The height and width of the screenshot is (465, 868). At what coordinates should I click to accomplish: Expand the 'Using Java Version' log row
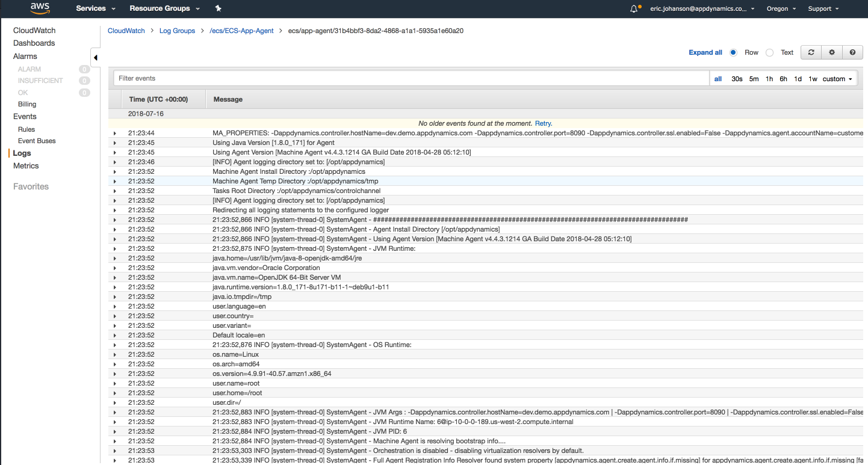[x=114, y=143]
